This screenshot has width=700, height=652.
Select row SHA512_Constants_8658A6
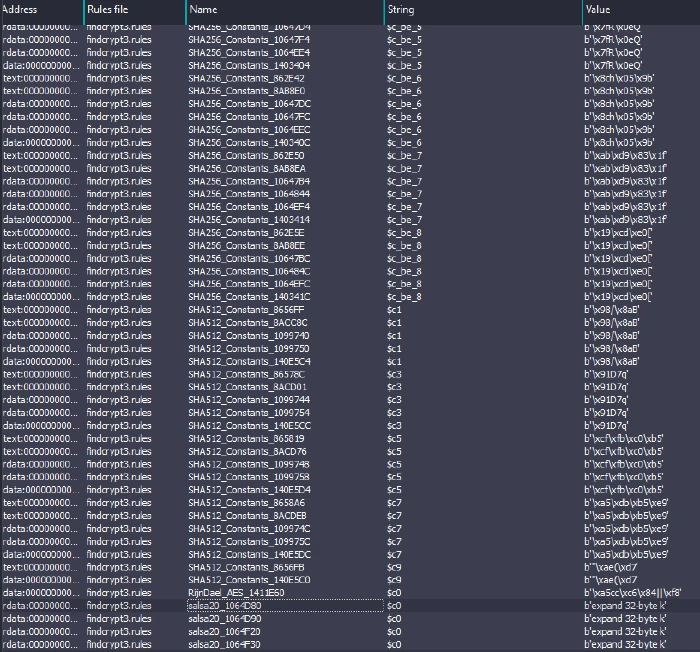tap(350, 503)
